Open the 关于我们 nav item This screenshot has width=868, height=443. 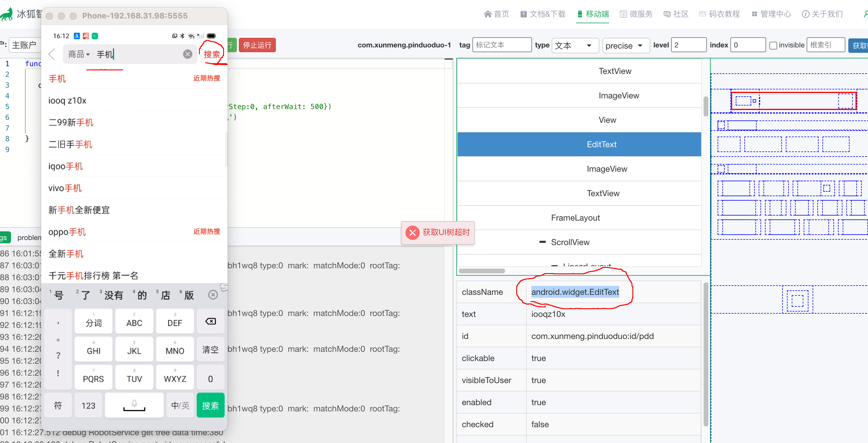tap(822, 14)
